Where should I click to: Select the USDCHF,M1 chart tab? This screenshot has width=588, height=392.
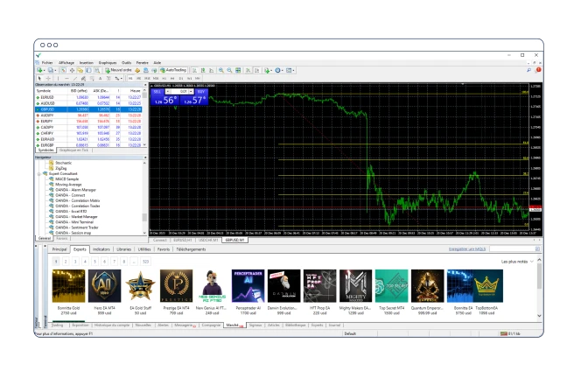coord(208,240)
